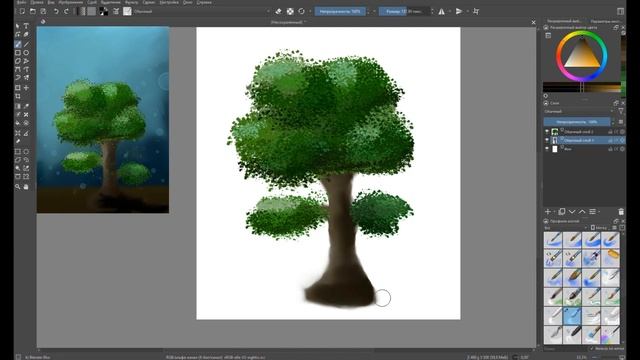The height and width of the screenshot is (360, 640).
Task: Open the Edit menu
Action: [37, 2]
